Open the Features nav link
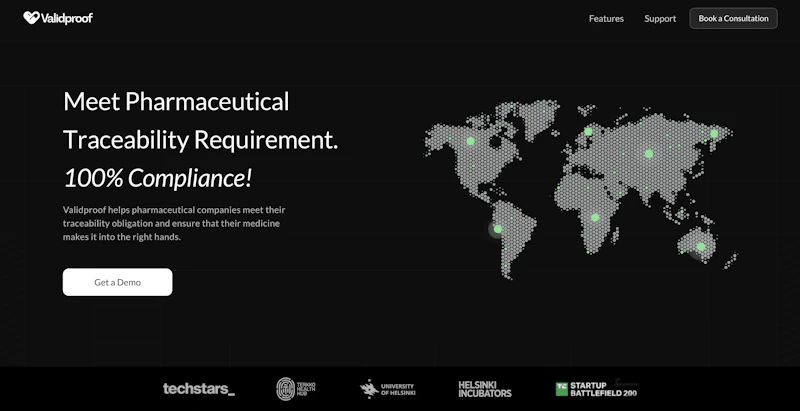The image size is (800, 411). click(x=606, y=18)
